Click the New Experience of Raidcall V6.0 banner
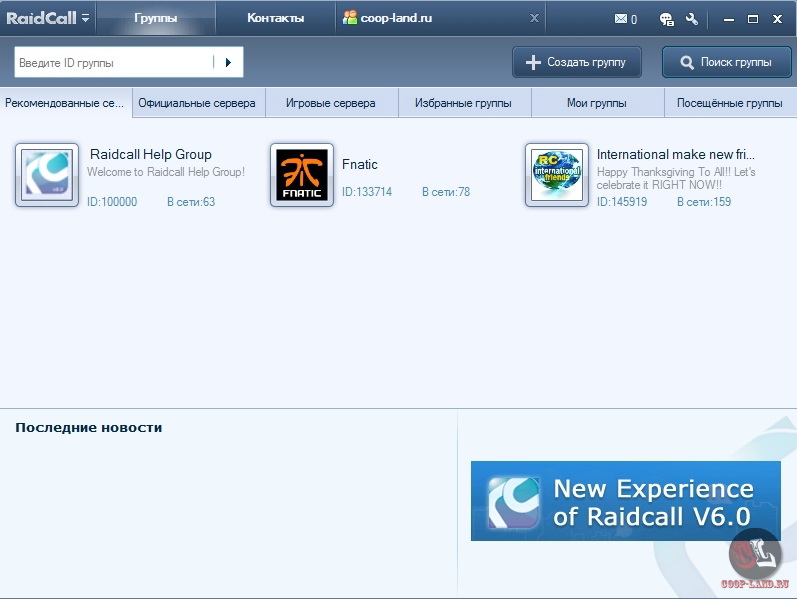This screenshot has width=797, height=599. pos(625,501)
